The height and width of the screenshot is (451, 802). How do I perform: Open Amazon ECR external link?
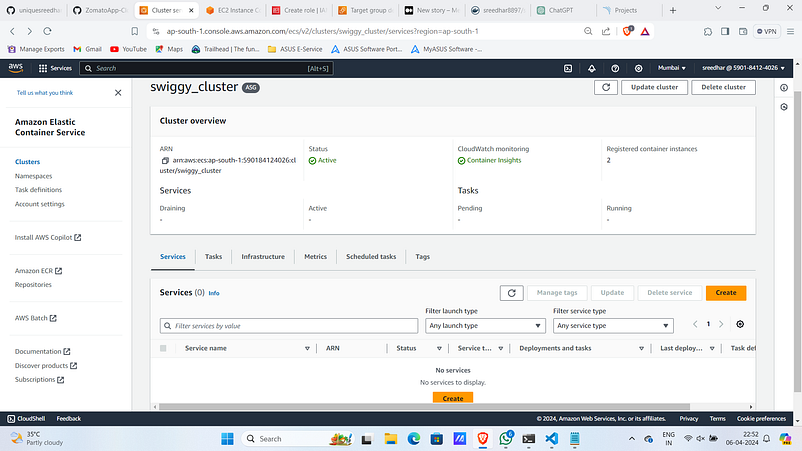pos(38,270)
